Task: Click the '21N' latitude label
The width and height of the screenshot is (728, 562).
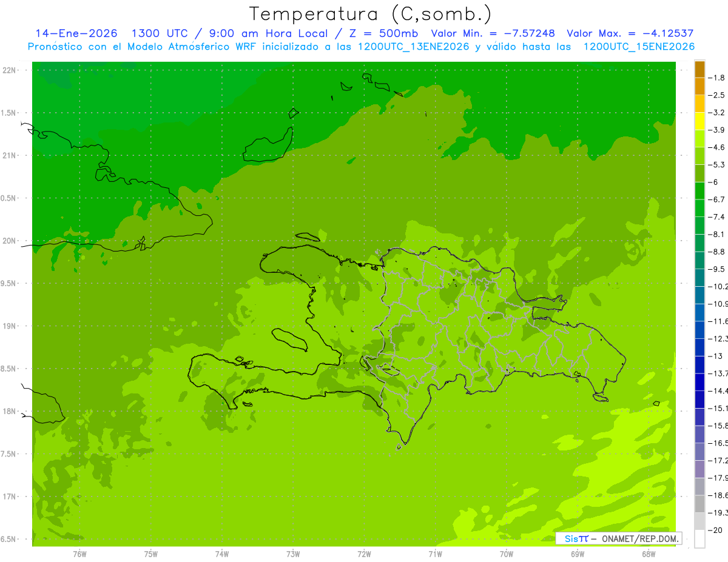Action: [10, 155]
